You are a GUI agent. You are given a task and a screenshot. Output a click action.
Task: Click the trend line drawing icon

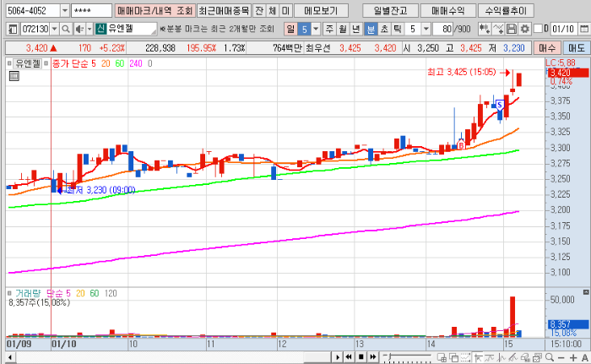point(489,357)
